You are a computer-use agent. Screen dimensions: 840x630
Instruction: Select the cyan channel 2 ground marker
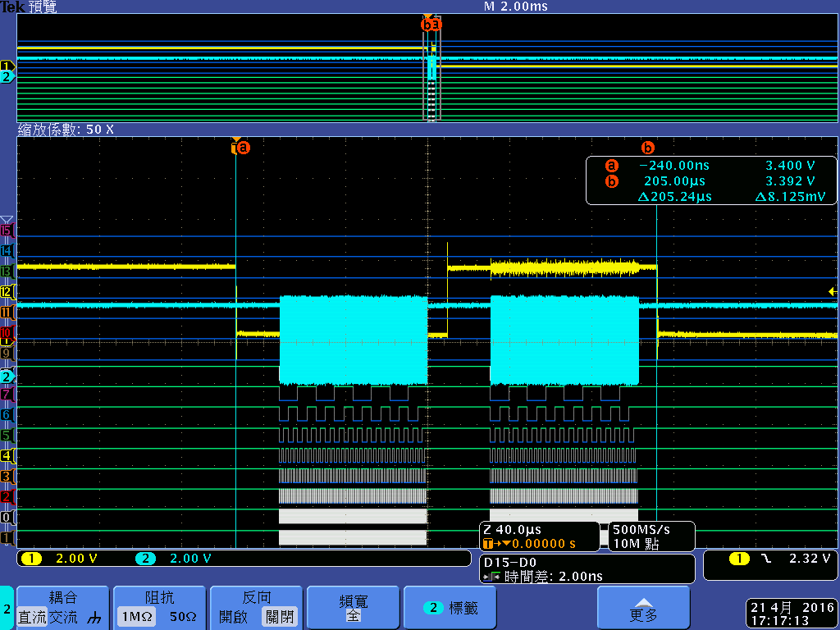point(7,377)
